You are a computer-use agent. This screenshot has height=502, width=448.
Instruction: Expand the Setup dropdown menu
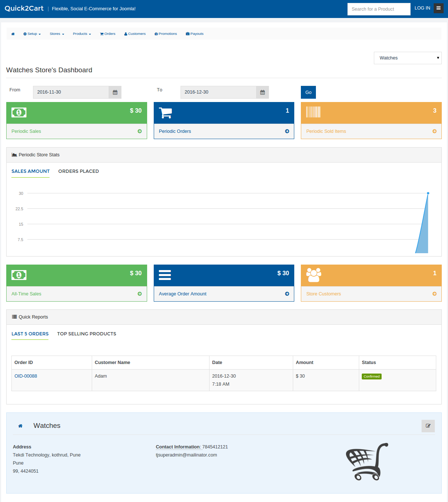32,34
